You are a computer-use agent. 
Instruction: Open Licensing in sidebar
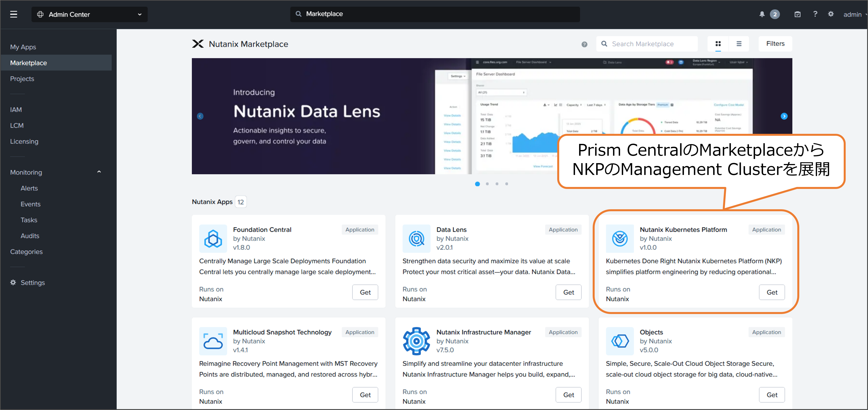click(24, 141)
